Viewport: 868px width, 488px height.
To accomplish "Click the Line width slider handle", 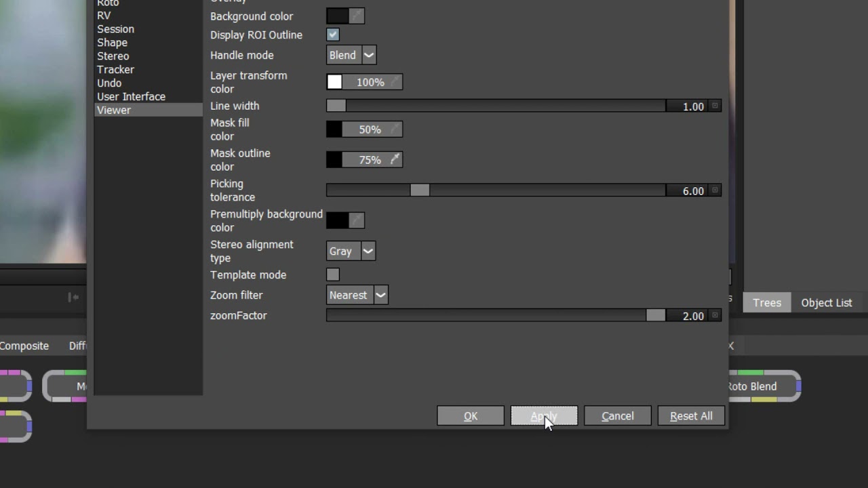I will pos(336,106).
